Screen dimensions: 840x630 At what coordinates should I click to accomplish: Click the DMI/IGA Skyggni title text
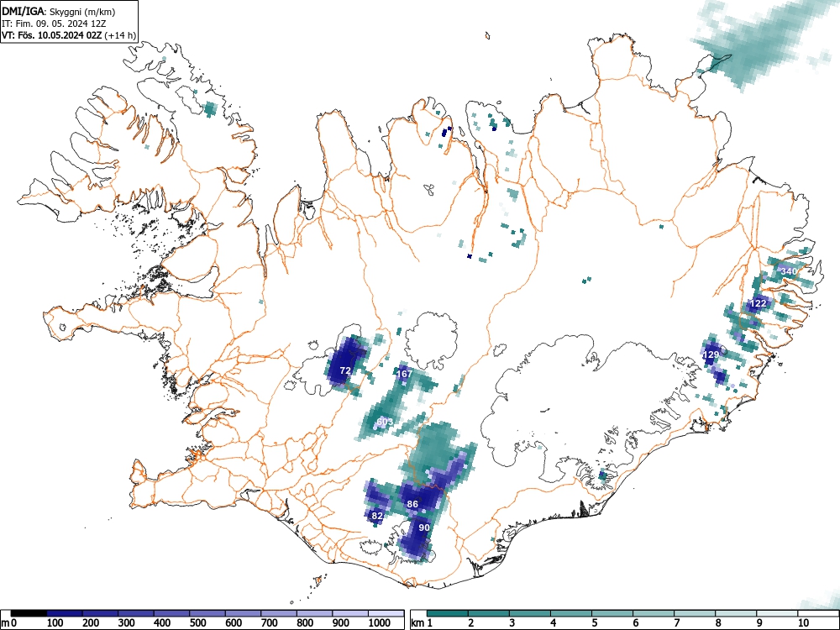(59, 11)
